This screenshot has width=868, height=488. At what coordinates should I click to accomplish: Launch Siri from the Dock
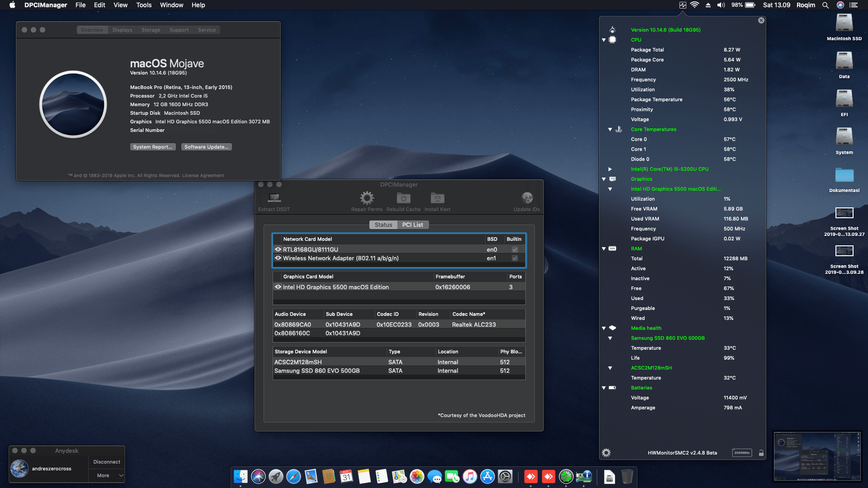click(x=258, y=476)
